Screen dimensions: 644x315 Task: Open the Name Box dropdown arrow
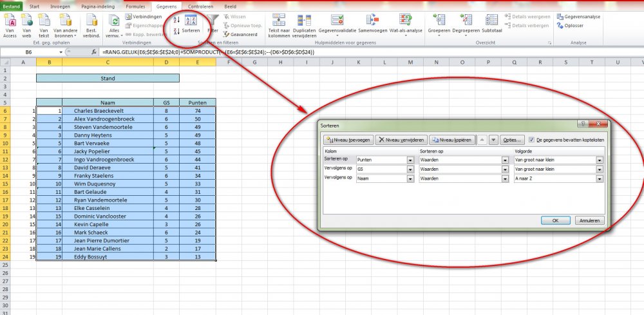pyautogui.click(x=61, y=52)
